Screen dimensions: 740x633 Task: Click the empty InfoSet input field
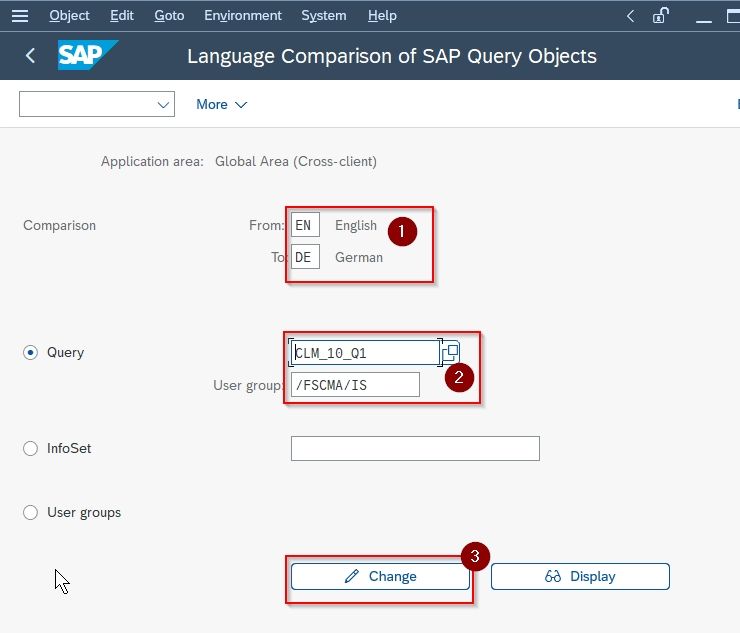point(415,448)
